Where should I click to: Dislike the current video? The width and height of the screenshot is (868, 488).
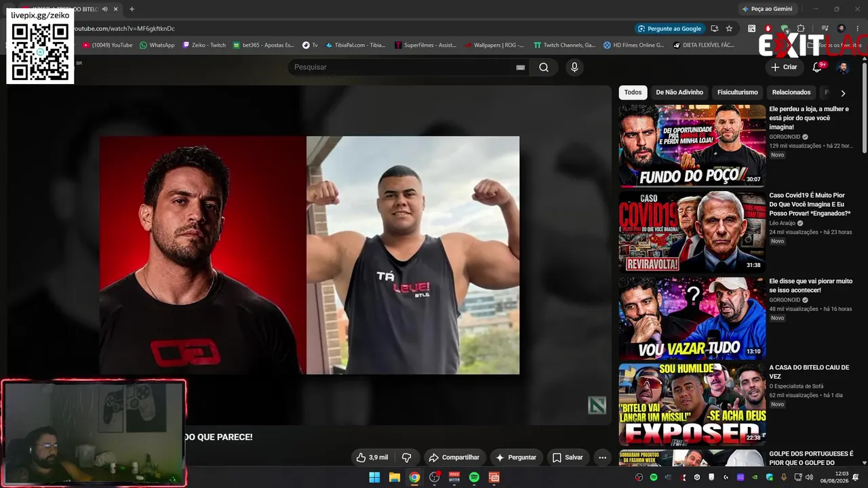coord(407,457)
